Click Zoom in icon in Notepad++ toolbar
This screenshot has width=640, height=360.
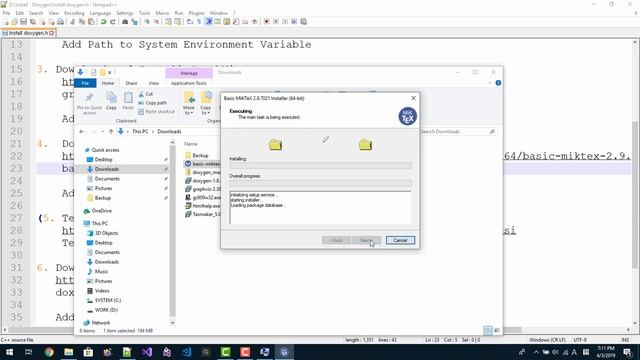point(147,22)
